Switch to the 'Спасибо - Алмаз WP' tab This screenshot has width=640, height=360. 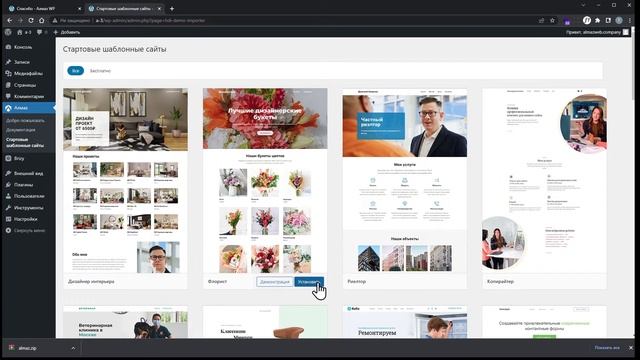(x=43, y=8)
